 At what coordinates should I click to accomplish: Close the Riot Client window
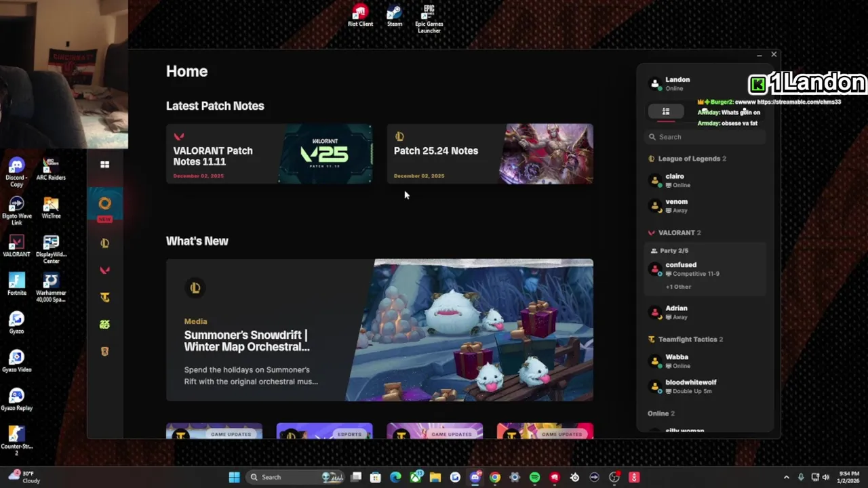click(774, 54)
